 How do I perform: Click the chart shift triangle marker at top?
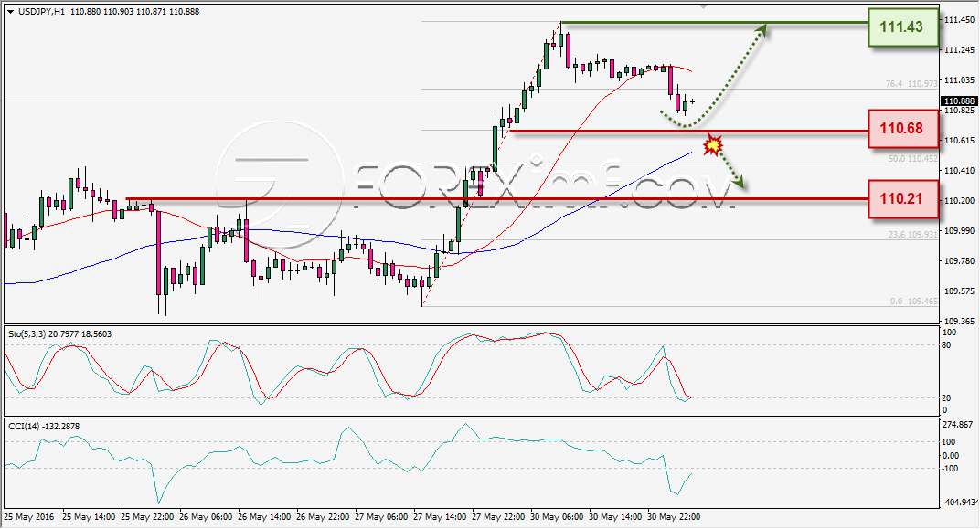point(704,6)
